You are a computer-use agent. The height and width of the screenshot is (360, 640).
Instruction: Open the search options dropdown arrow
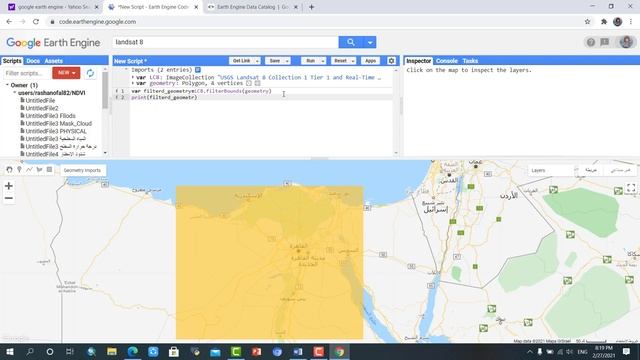tap(370, 42)
